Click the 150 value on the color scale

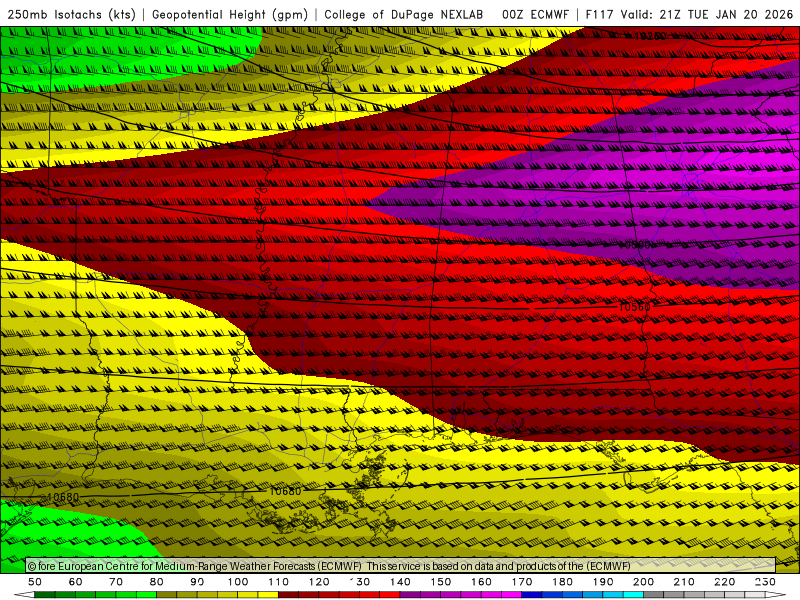pyautogui.click(x=441, y=582)
